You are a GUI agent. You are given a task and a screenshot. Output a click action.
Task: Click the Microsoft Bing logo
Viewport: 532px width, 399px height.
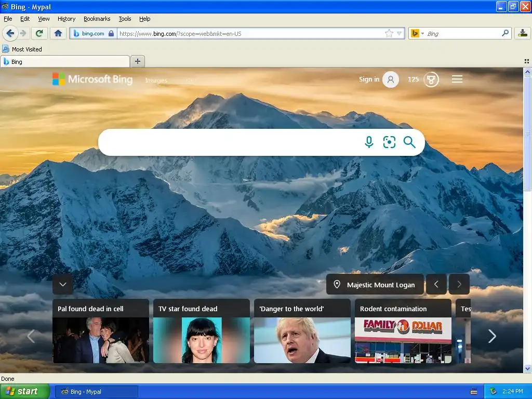92,79
